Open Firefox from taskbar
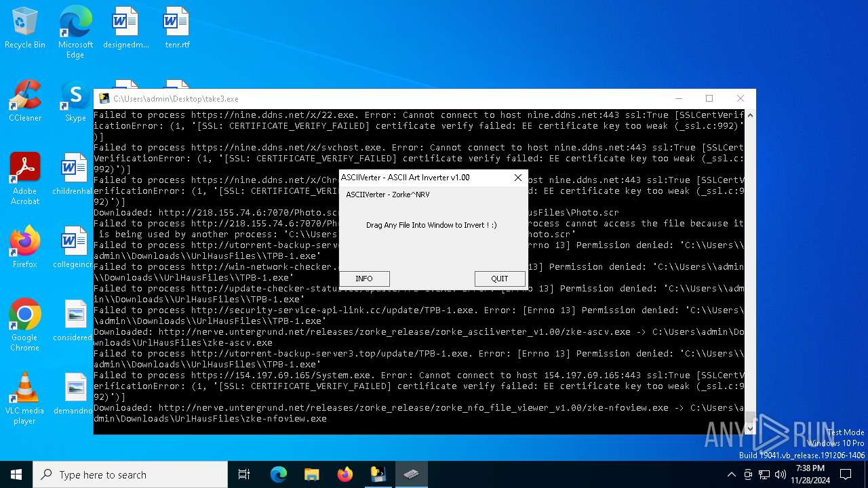The width and height of the screenshot is (868, 488). [x=345, y=474]
